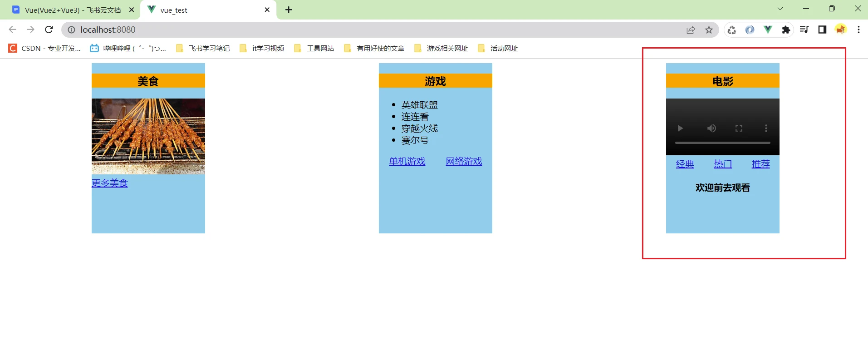Open the Vue devtools extension icon
Screen dimensions: 868x341
(768, 30)
